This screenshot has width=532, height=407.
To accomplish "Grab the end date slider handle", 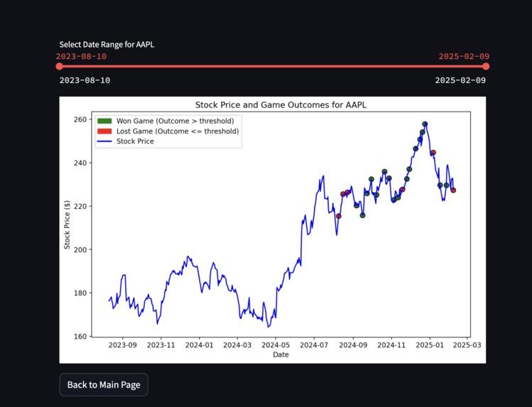I will [486, 66].
